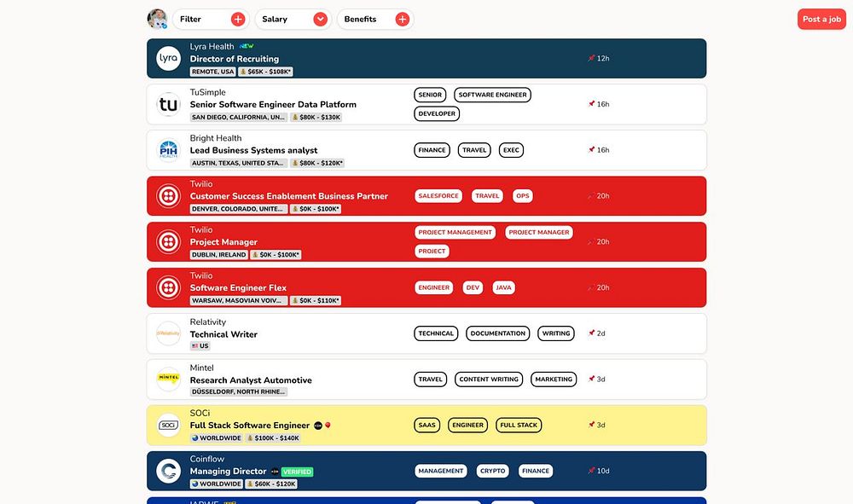
Task: Open Senior Software Engineer Data Platform job
Action: click(273, 104)
